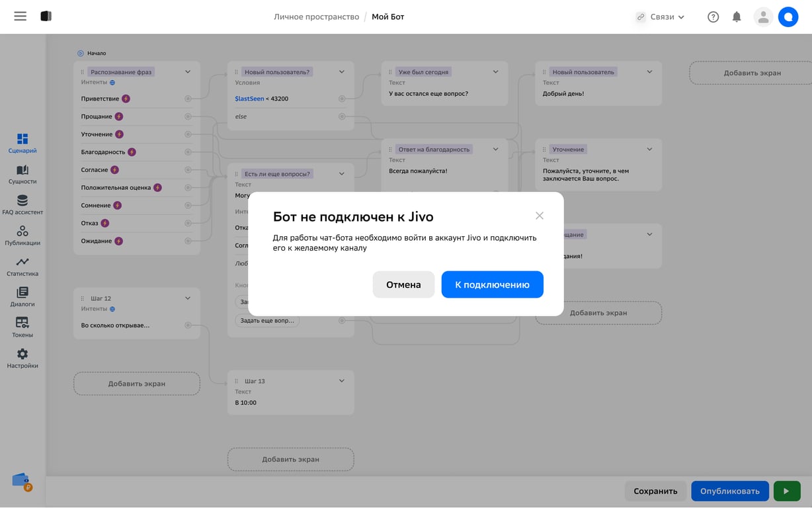The height and width of the screenshot is (508, 812).
Task: Click the lightning icon beside Приветствие
Action: [126, 99]
